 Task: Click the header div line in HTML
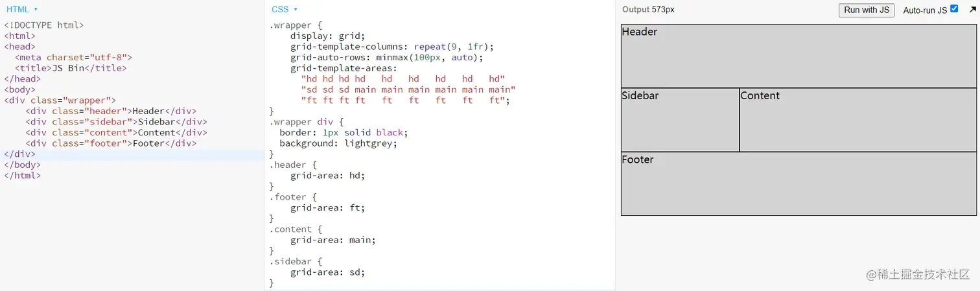(111, 111)
